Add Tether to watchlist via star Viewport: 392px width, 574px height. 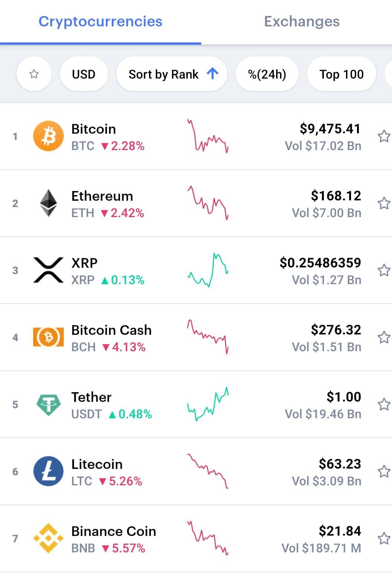pos(384,405)
